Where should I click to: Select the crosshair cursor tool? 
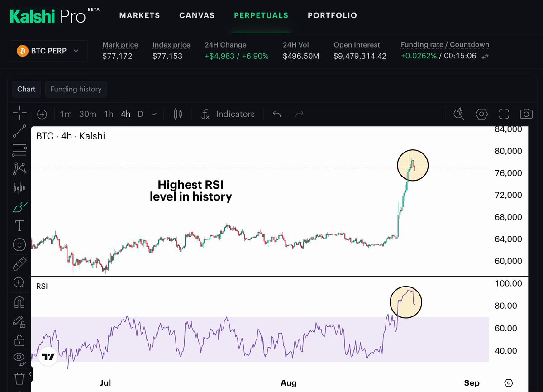click(x=19, y=113)
